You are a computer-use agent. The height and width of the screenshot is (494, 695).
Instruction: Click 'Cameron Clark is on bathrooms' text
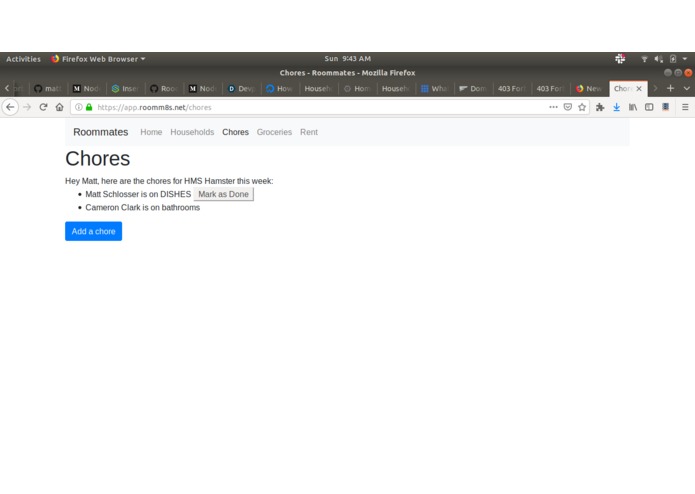click(x=143, y=207)
